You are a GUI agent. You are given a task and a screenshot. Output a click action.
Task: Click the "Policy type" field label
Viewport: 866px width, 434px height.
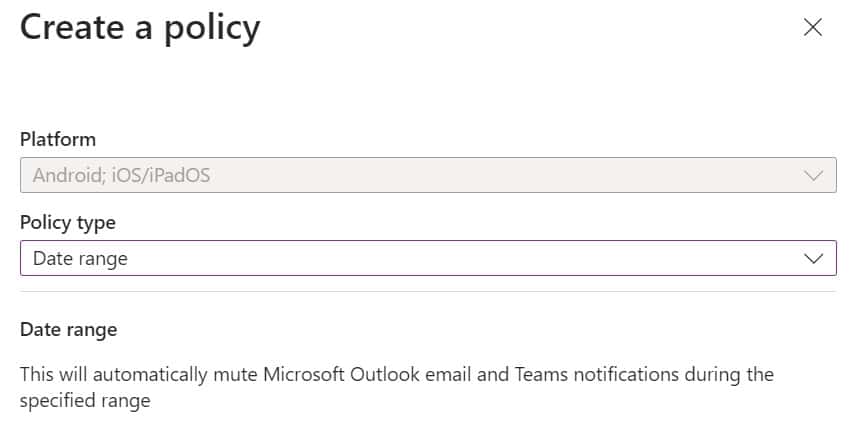click(x=68, y=222)
